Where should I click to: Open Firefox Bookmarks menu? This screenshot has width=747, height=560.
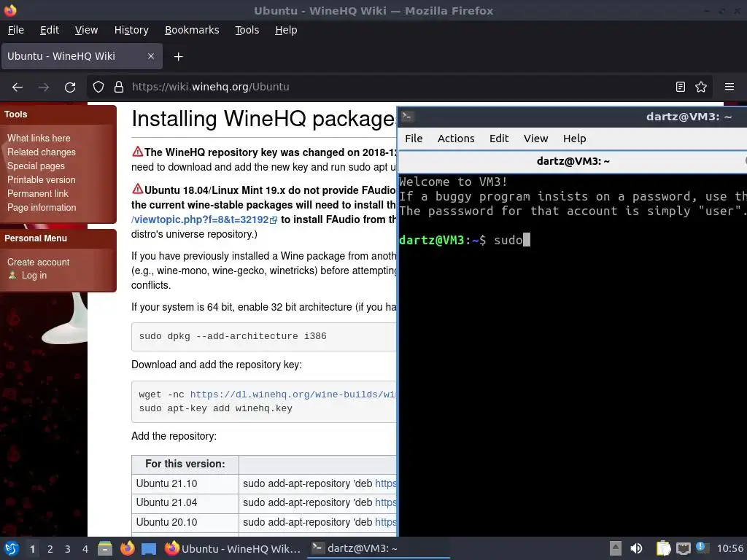[192, 30]
